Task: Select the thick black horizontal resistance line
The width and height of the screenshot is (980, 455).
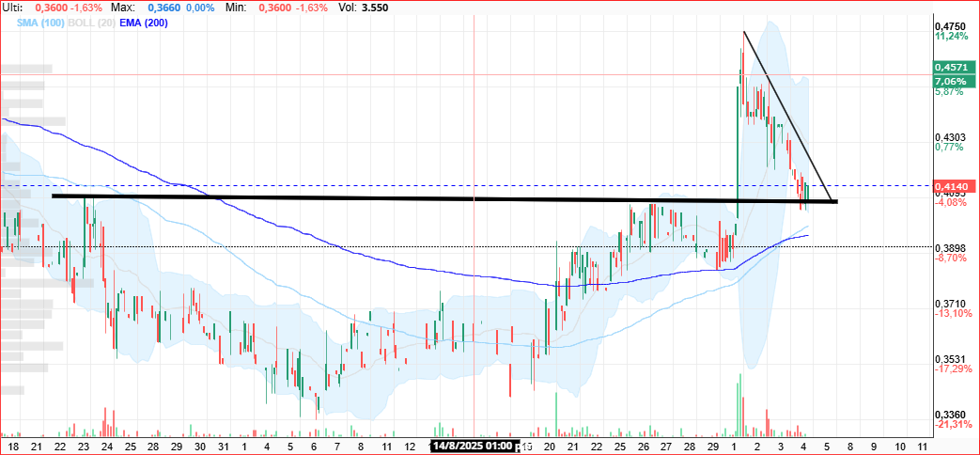Action: tap(443, 198)
